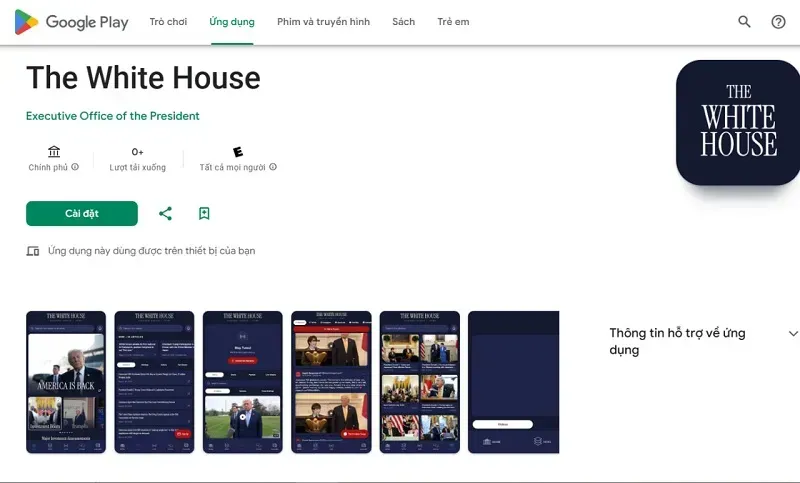Image resolution: width=800 pixels, height=483 pixels.
Task: View the third app screenshot thumbnail
Action: 243,382
